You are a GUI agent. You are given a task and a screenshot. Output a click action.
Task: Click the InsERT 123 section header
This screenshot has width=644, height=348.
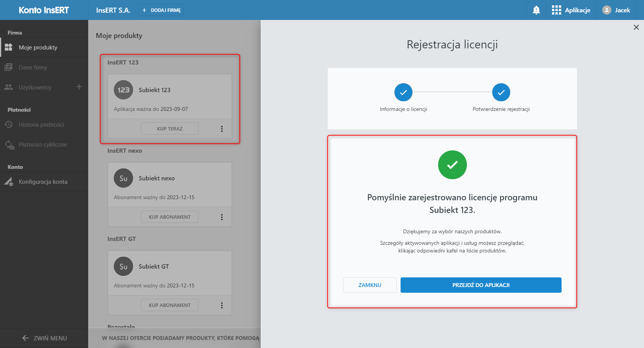123,62
